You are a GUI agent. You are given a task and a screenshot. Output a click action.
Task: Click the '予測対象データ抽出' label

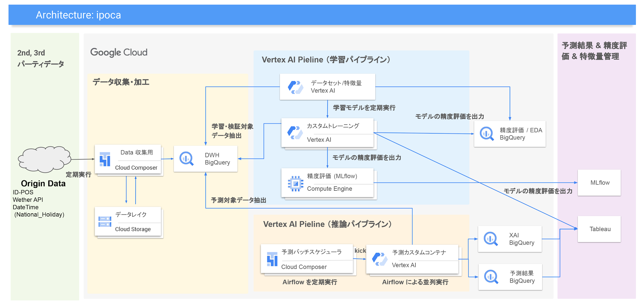pyautogui.click(x=239, y=200)
